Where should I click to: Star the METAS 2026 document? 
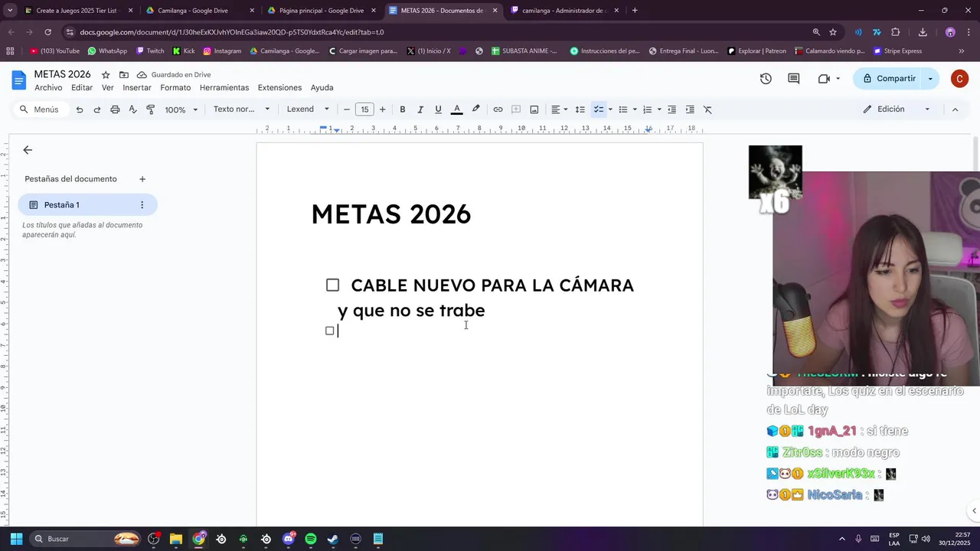pyautogui.click(x=106, y=75)
